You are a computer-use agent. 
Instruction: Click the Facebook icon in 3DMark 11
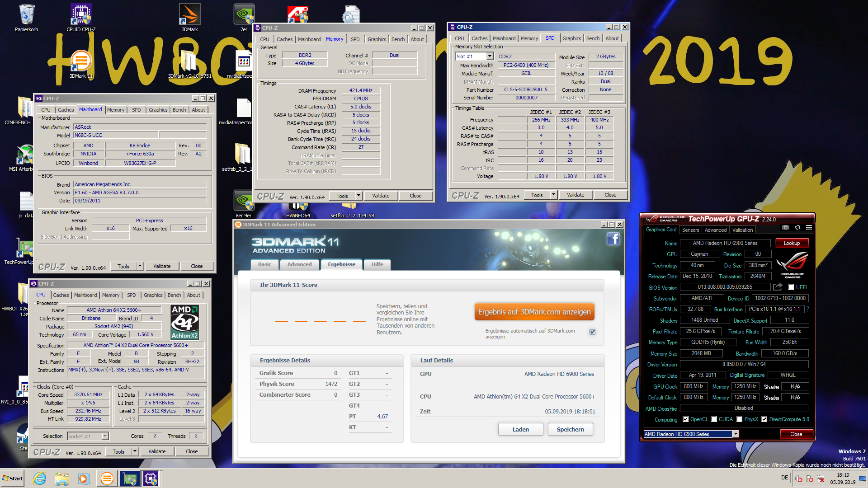[613, 239]
